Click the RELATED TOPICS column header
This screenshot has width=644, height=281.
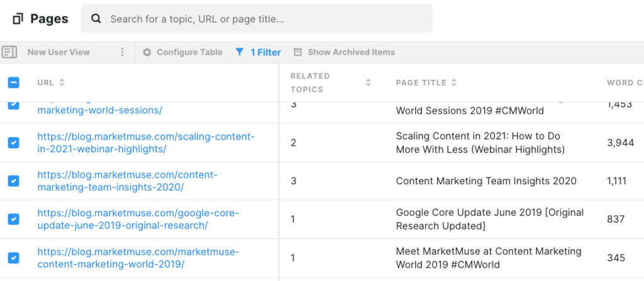[x=310, y=82]
